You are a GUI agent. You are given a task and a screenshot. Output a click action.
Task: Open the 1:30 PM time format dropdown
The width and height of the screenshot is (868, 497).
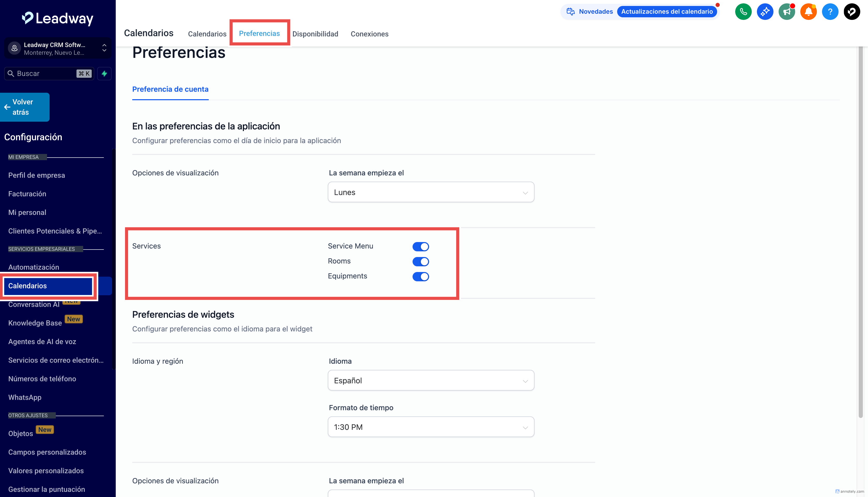point(431,427)
